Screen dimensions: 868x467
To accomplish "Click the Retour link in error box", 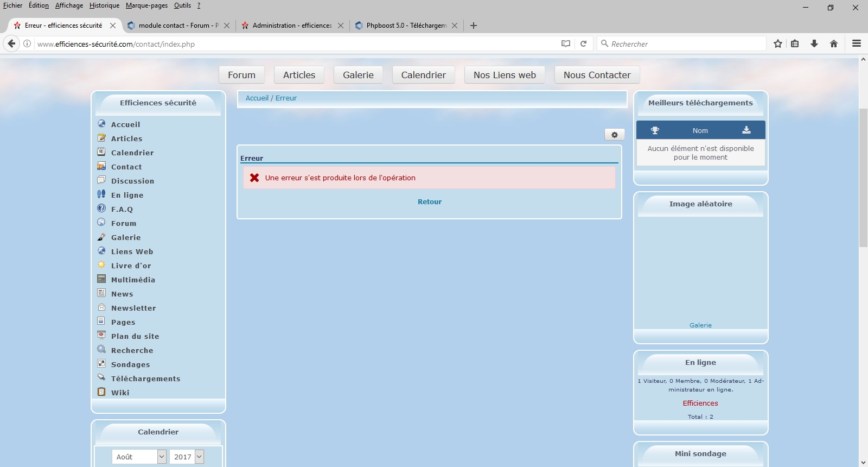I will pos(429,201).
